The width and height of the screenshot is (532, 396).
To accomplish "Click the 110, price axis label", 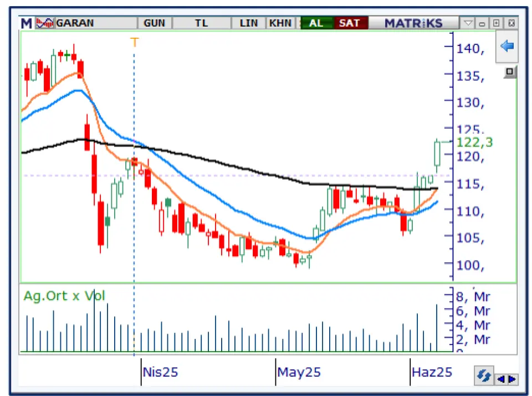I will (470, 211).
